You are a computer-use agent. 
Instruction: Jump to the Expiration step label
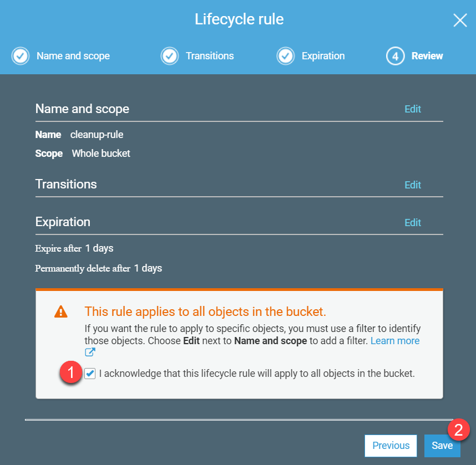coord(323,56)
